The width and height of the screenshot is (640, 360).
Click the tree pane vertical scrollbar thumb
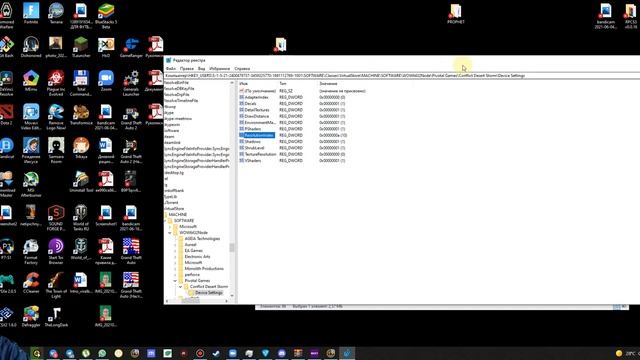pos(232,247)
